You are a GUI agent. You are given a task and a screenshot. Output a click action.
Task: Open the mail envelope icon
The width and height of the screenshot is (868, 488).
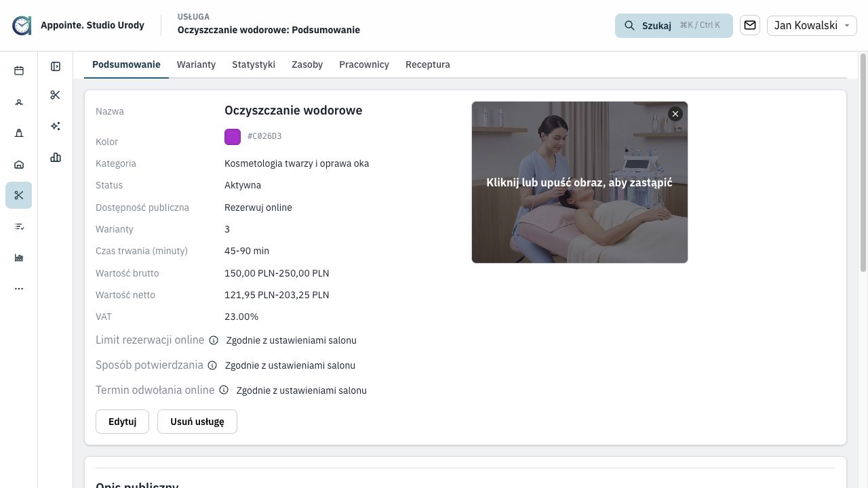pyautogui.click(x=750, y=26)
